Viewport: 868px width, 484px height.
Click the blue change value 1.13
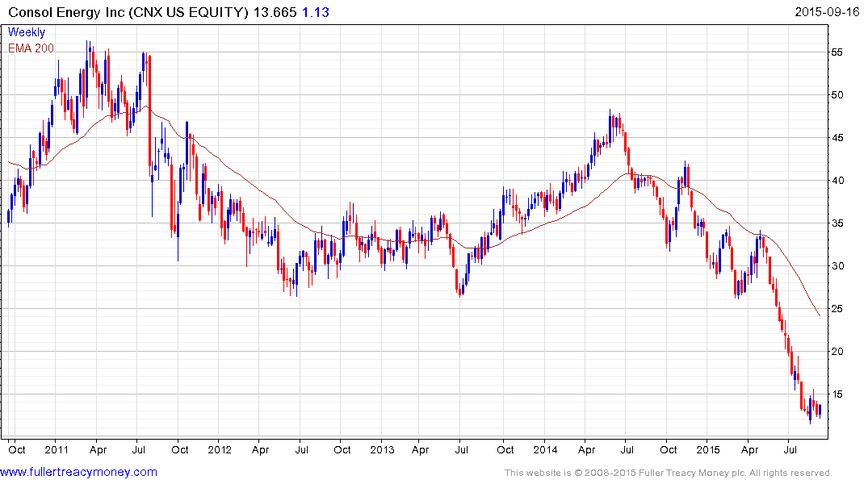(316, 12)
